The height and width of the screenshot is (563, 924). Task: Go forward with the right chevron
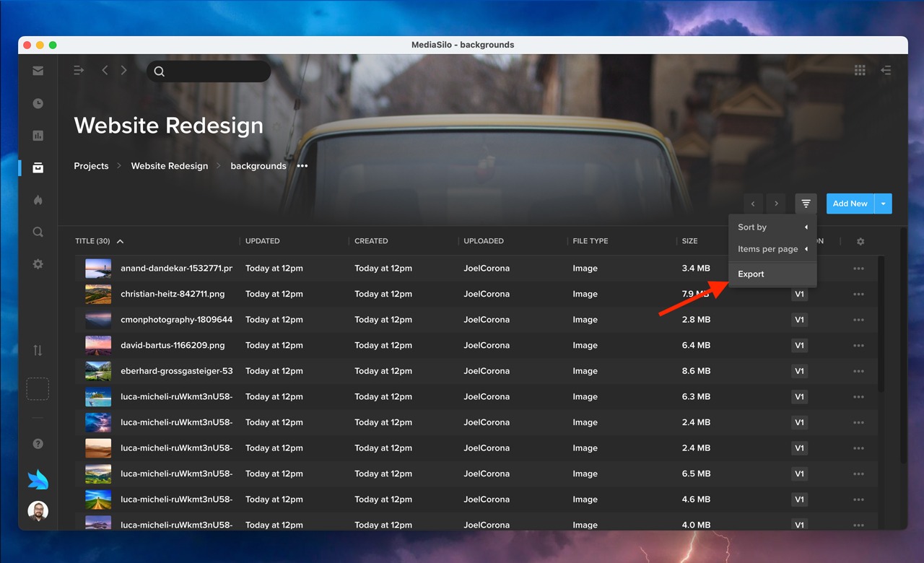pos(123,70)
